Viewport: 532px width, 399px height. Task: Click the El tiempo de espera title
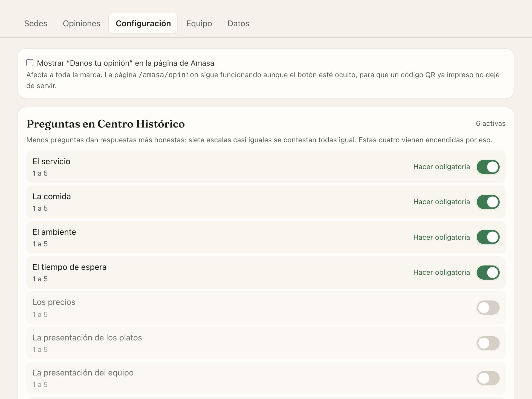pyautogui.click(x=70, y=267)
